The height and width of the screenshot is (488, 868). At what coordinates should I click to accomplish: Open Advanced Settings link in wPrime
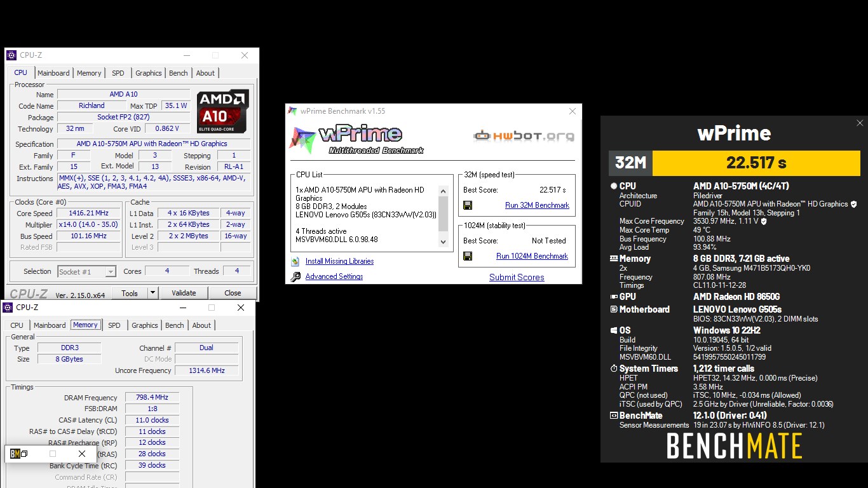334,276
